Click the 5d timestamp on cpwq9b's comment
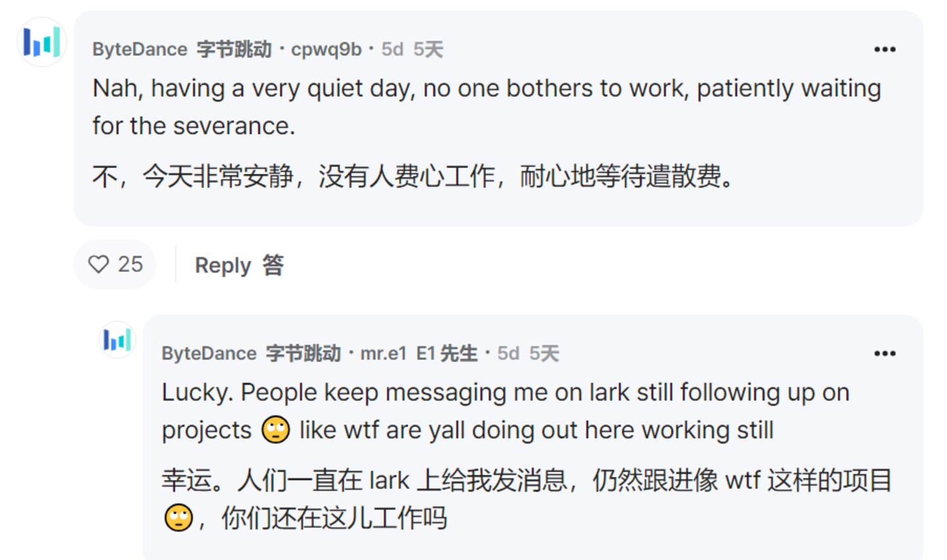This screenshot has width=947, height=560. click(x=392, y=49)
